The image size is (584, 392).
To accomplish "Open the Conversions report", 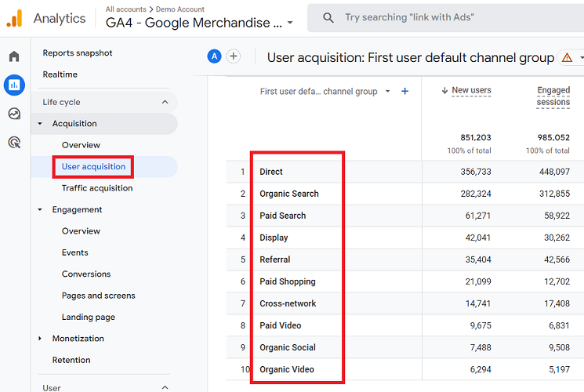I will click(86, 274).
